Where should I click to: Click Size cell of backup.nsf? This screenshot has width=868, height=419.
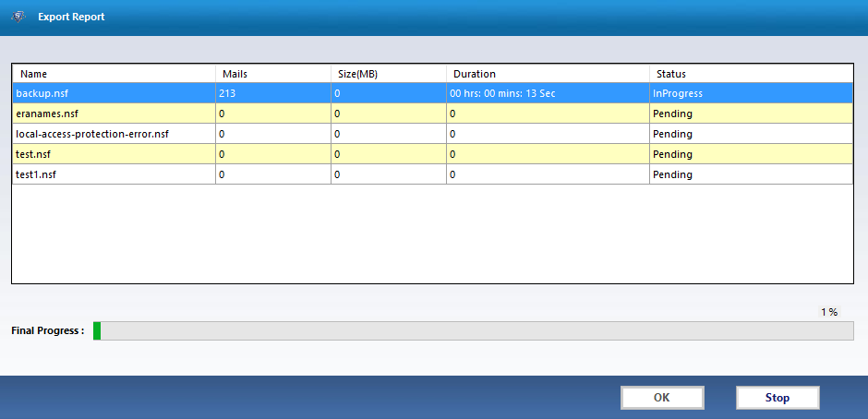click(389, 93)
